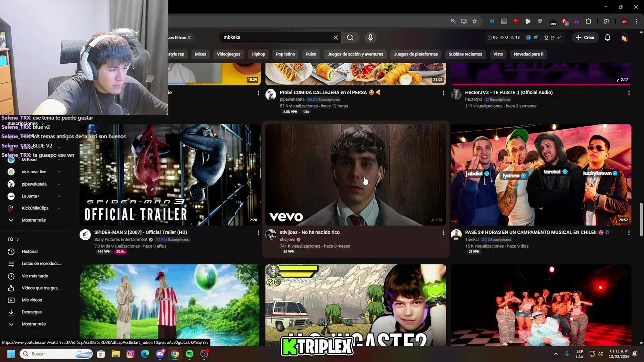The image size is (644, 362).
Task: Click the Crear button
Action: [x=585, y=37]
